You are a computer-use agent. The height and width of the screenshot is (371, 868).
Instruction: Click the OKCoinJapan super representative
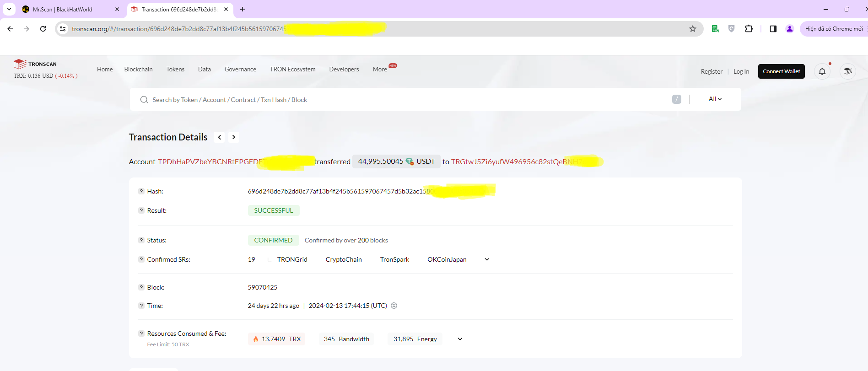tap(447, 259)
